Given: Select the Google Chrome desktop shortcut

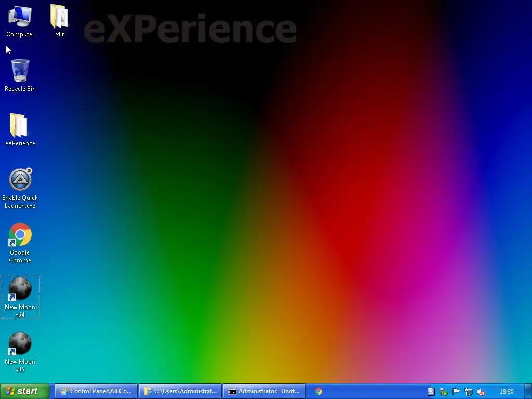Looking at the screenshot, I should coord(20,243).
